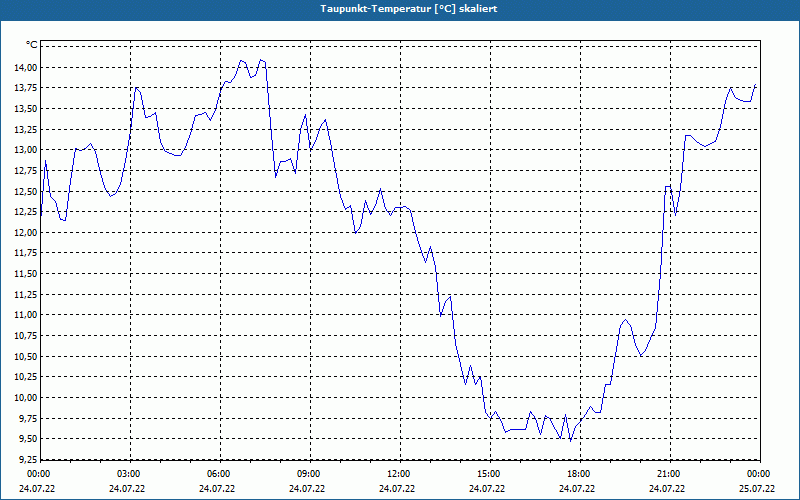Click the 12,50 y-axis label
Image resolution: width=800 pixels, height=500 pixels.
pos(26,191)
